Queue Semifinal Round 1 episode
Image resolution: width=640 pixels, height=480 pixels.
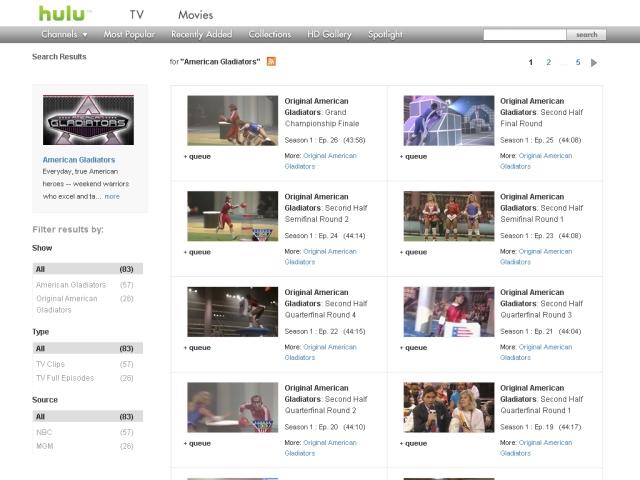click(x=413, y=252)
